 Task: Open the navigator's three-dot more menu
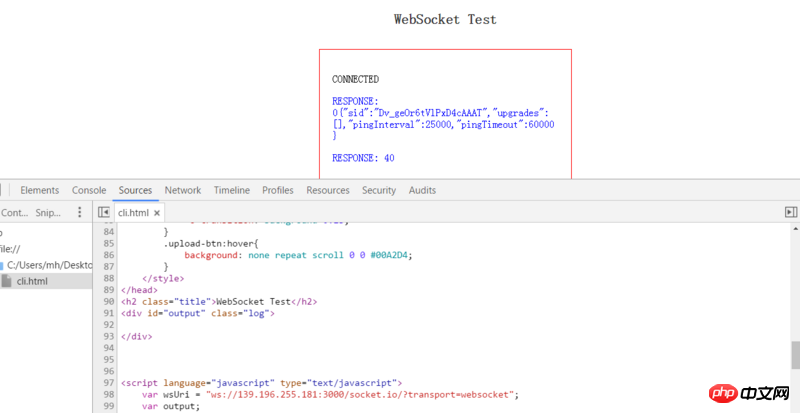click(x=79, y=212)
